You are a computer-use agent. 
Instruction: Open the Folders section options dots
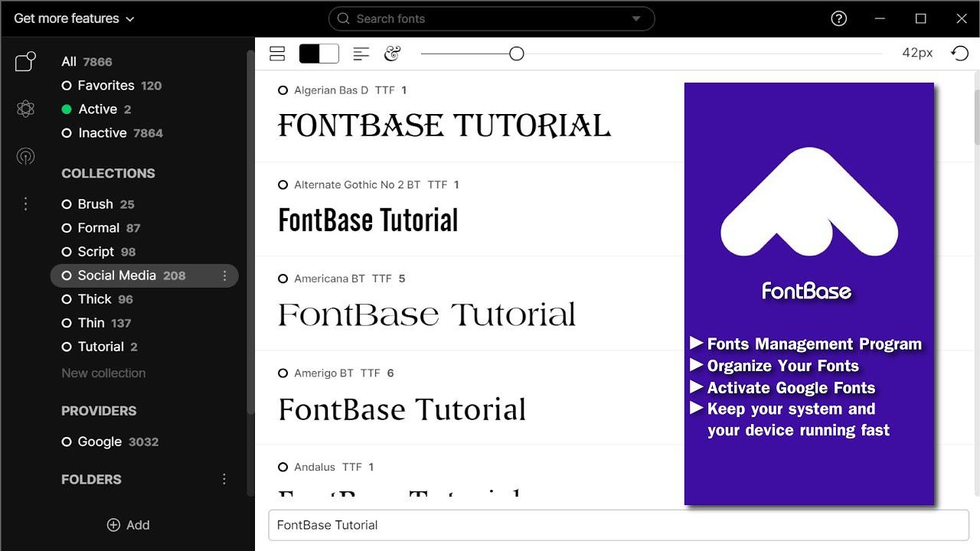tap(224, 479)
